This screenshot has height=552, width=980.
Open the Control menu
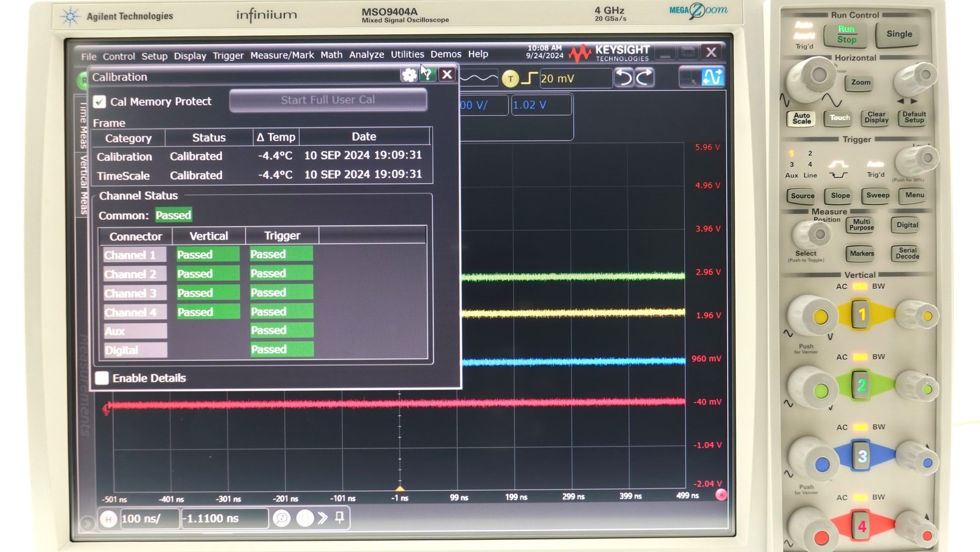[x=119, y=56]
